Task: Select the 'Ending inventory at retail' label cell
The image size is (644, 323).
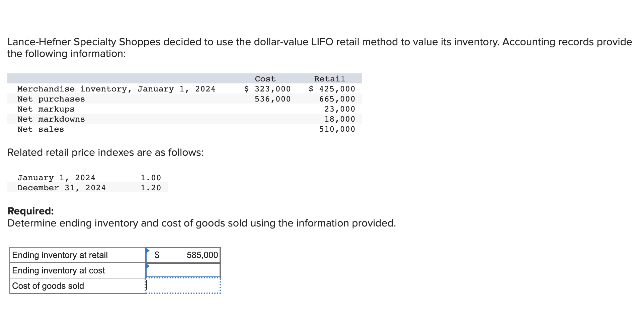Action: tap(77, 255)
